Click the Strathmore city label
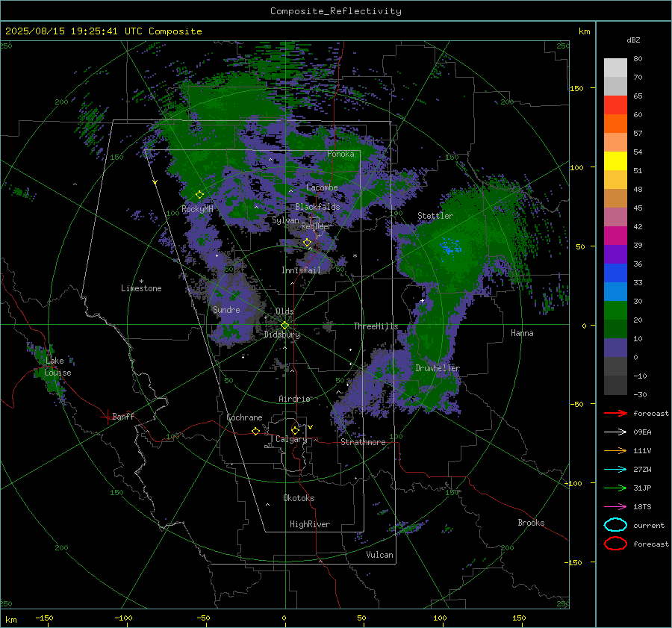The height and width of the screenshot is (628, 672). point(363,442)
